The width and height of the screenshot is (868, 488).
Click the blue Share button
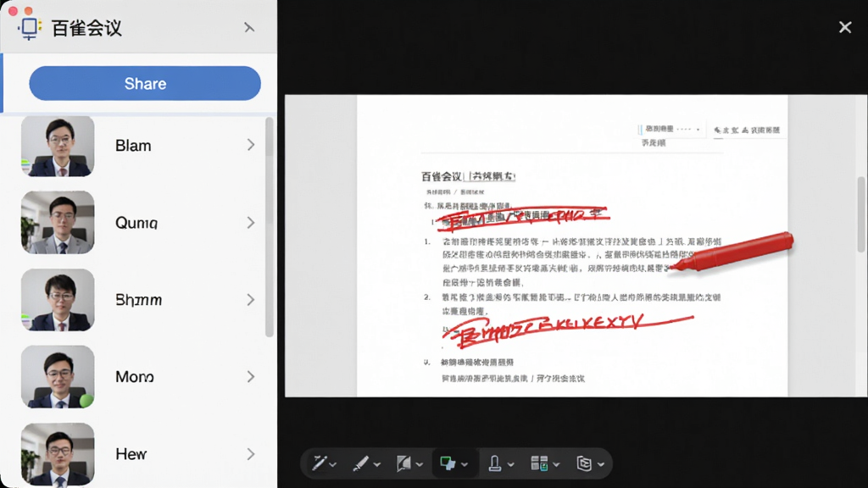coord(145,84)
